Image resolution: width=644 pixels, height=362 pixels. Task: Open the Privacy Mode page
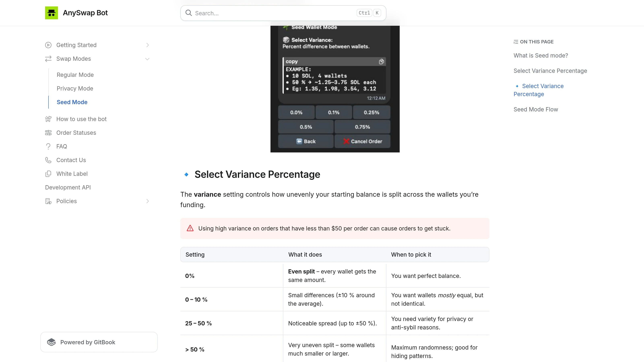pyautogui.click(x=75, y=88)
